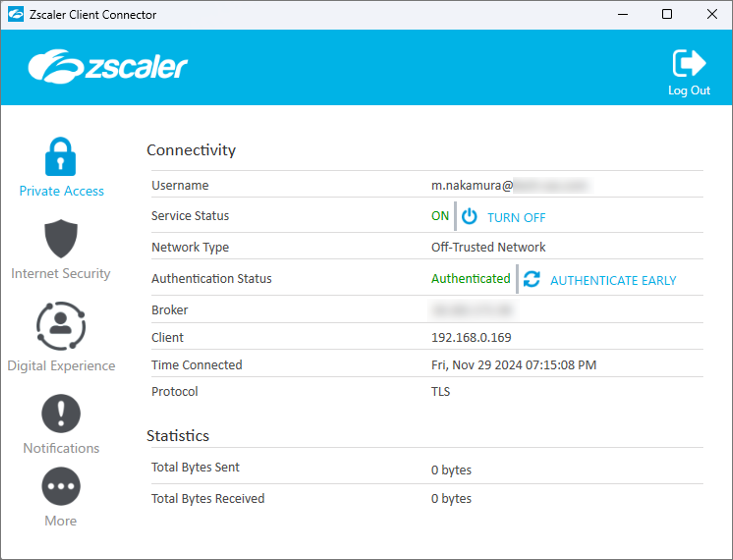This screenshot has height=560, width=733.
Task: Open the Notifications exclamation icon
Action: [x=61, y=413]
